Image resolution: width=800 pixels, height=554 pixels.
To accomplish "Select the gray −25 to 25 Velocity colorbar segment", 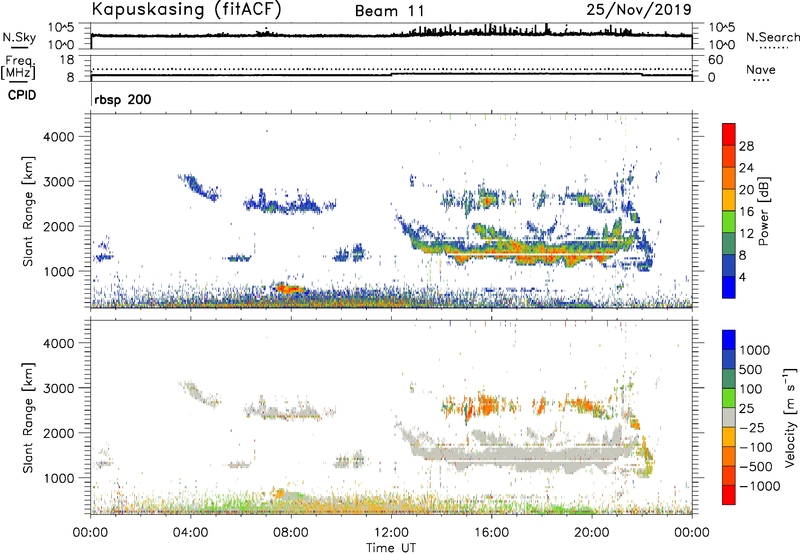I will click(729, 418).
